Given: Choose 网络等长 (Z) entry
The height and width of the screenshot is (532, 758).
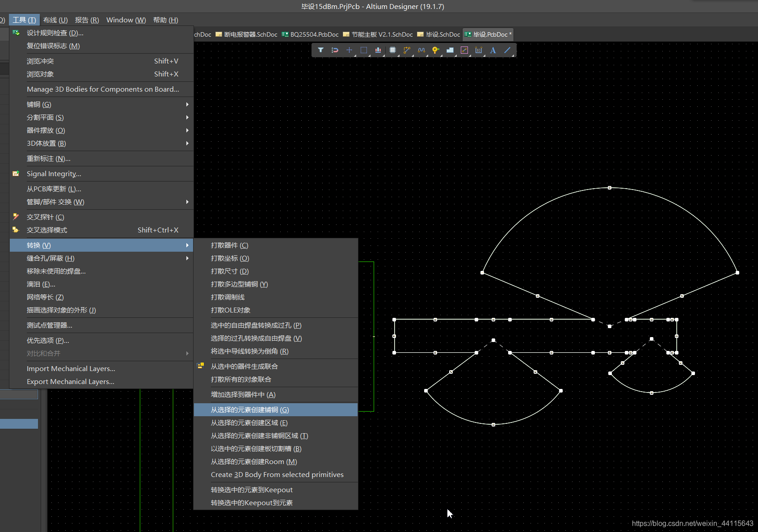Looking at the screenshot, I should point(101,297).
